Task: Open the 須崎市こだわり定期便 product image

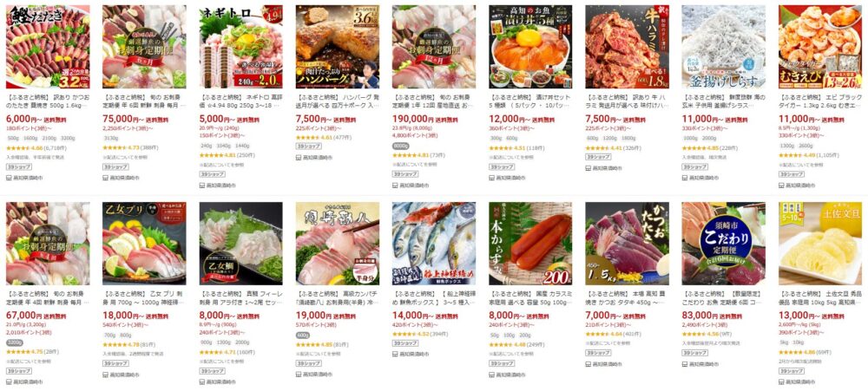Action: (723, 244)
